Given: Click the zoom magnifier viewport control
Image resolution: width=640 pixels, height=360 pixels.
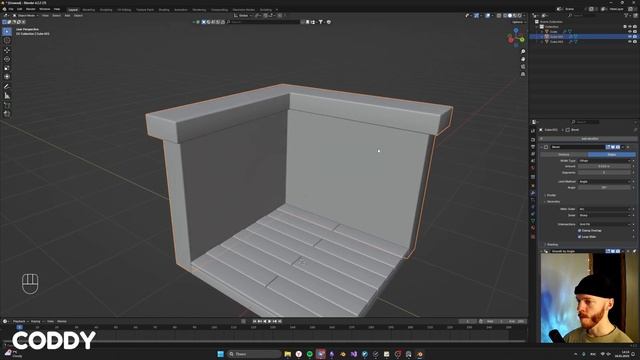Looking at the screenshot, I should [x=523, y=52].
